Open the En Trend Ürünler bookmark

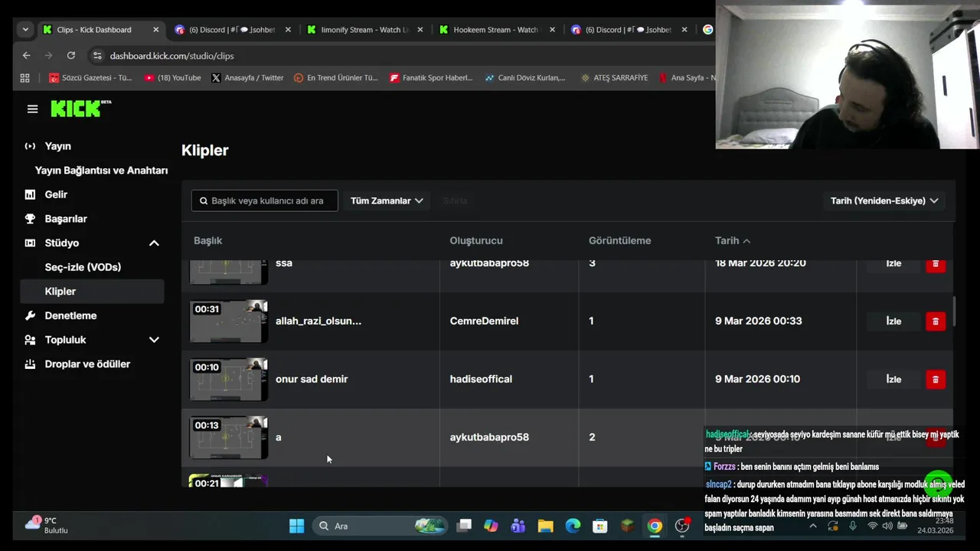click(336, 78)
